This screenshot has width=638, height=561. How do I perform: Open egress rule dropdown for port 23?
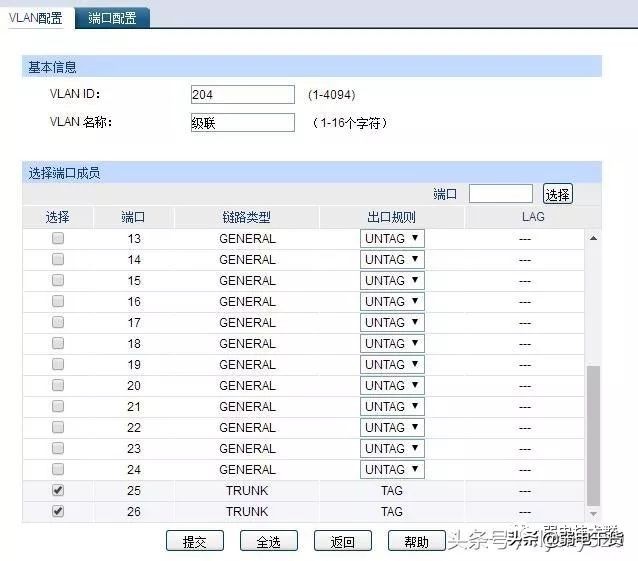pos(392,448)
